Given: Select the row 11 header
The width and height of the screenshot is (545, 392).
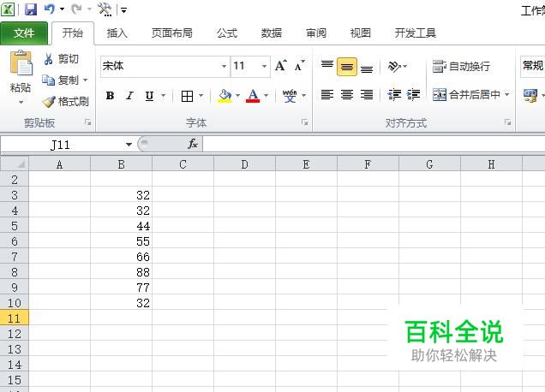Looking at the screenshot, I should pos(15,318).
